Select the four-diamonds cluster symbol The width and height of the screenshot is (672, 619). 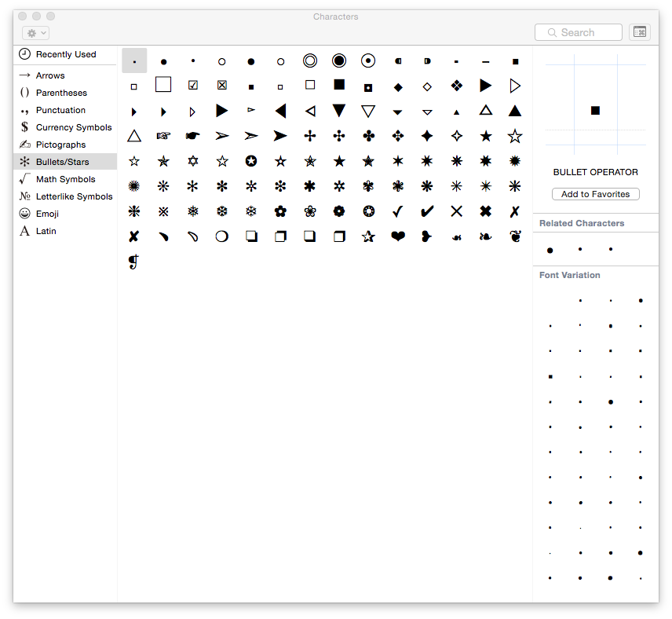[x=456, y=86]
